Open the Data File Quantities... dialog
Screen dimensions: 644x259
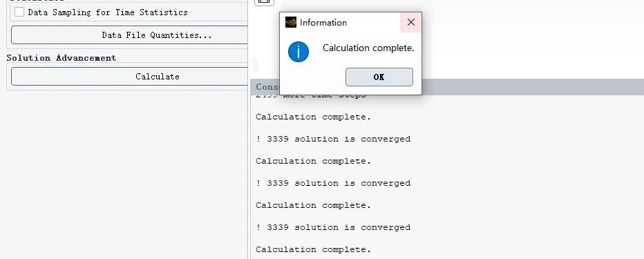point(129,35)
